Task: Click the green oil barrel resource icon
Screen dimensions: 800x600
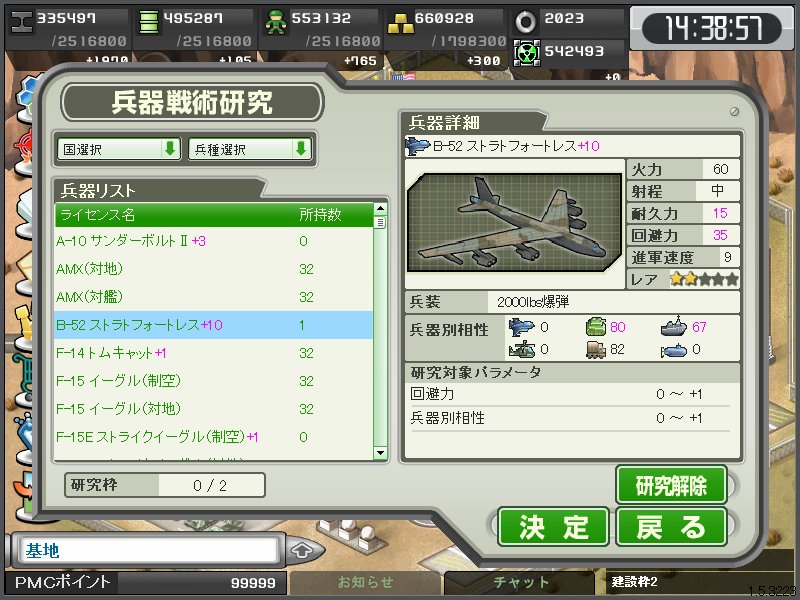Action: pos(148,22)
